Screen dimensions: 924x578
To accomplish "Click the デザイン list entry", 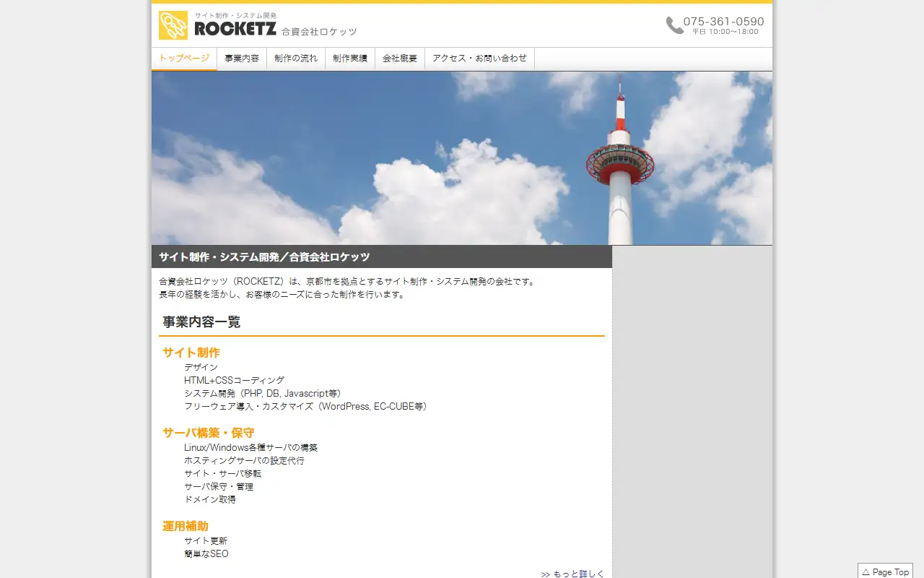I will pos(201,367).
